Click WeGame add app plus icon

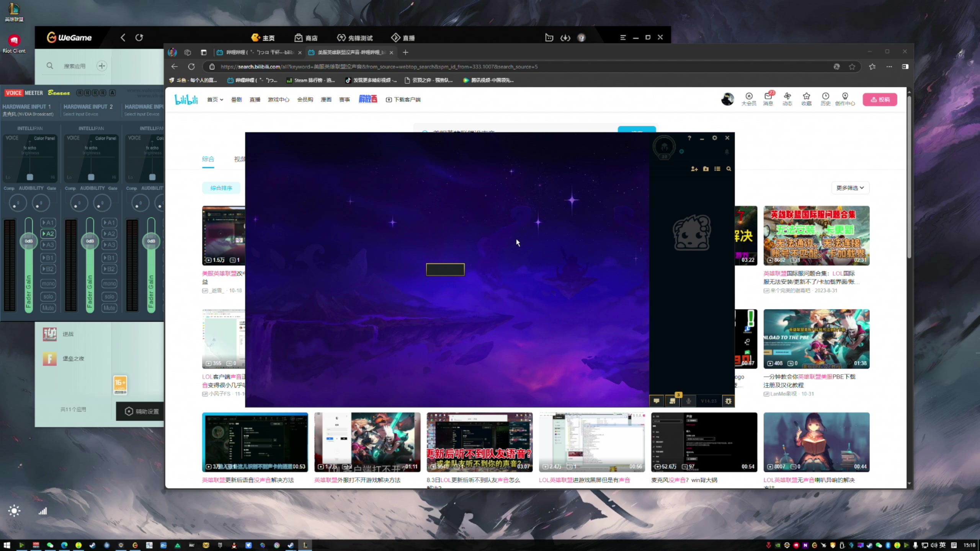[101, 66]
